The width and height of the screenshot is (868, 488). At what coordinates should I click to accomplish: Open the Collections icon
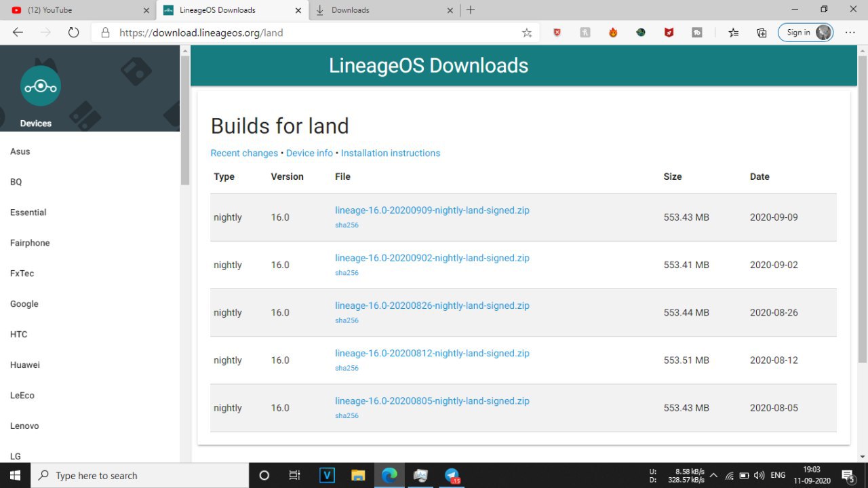pyautogui.click(x=762, y=32)
